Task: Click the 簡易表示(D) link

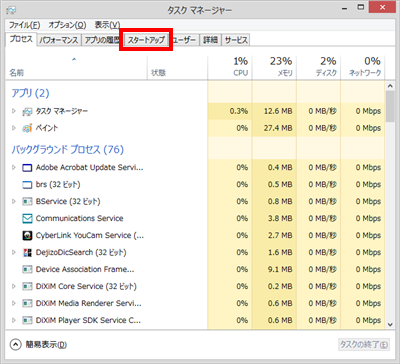Action: pyautogui.click(x=46, y=345)
